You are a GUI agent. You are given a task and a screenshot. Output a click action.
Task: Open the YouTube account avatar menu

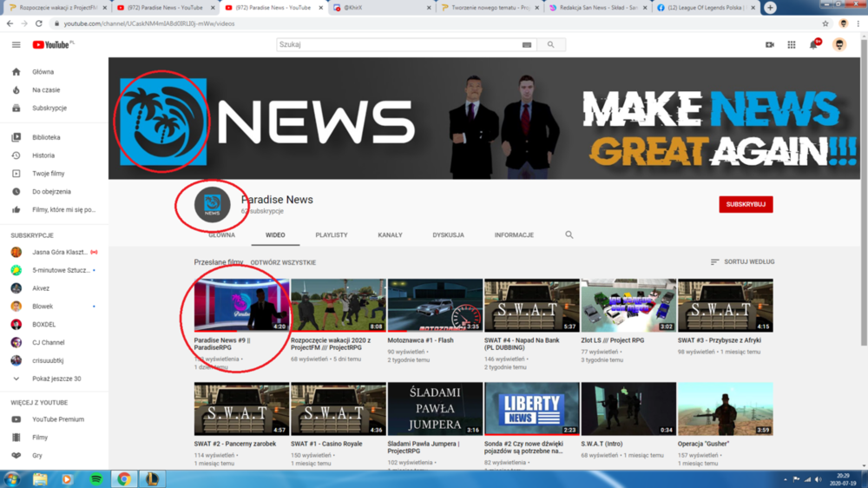839,44
